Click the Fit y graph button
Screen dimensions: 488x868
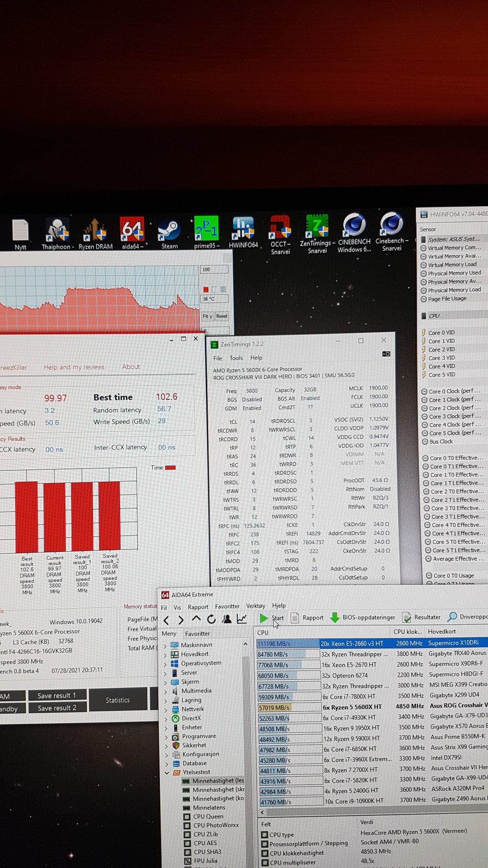pyautogui.click(x=207, y=317)
